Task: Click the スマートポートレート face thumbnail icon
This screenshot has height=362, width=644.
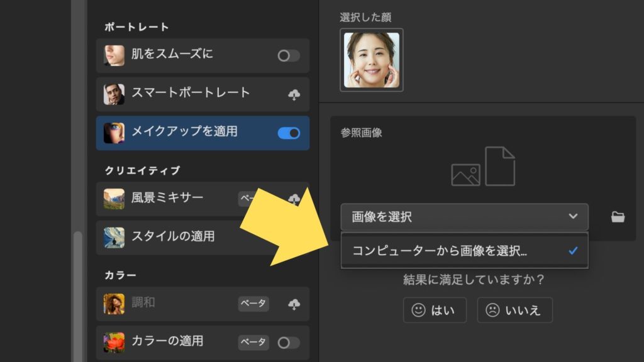Action: point(114,94)
